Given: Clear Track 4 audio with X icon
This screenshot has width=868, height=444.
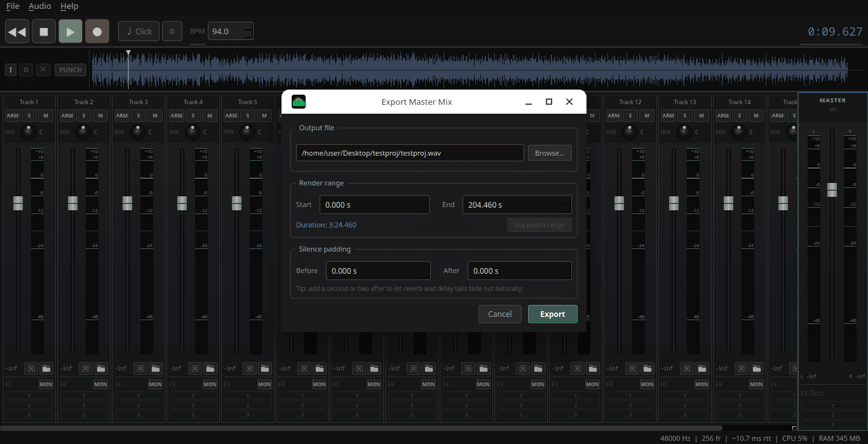Looking at the screenshot, I should [194, 368].
